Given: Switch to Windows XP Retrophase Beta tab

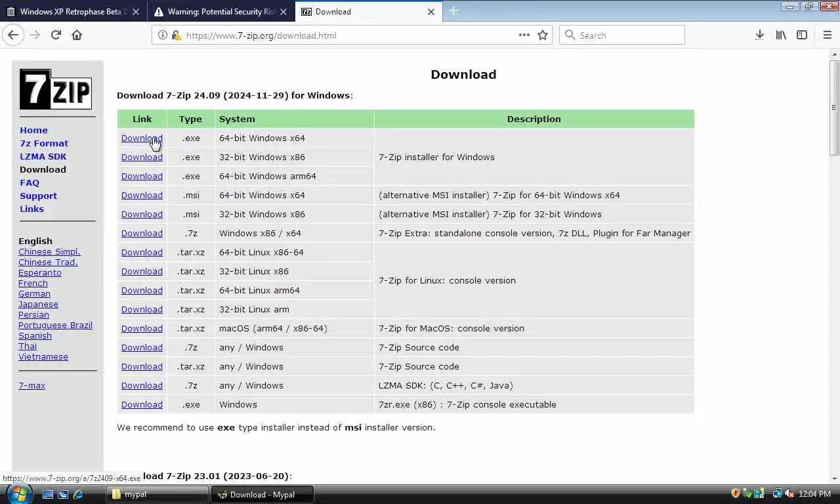Looking at the screenshot, I should [73, 11].
